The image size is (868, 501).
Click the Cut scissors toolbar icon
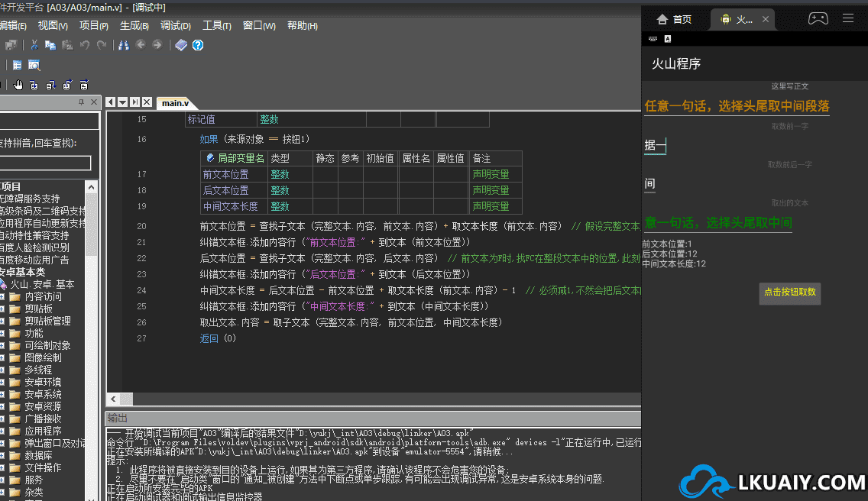click(x=34, y=45)
